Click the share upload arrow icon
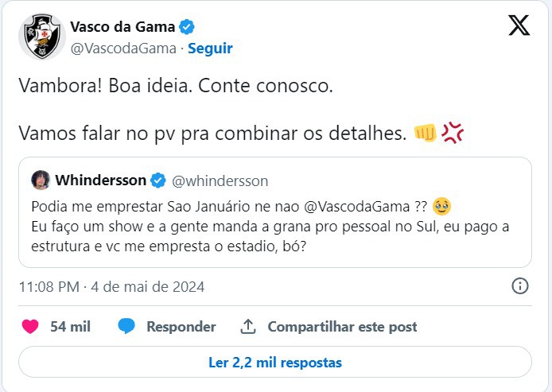This screenshot has width=552, height=392. pyautogui.click(x=248, y=327)
